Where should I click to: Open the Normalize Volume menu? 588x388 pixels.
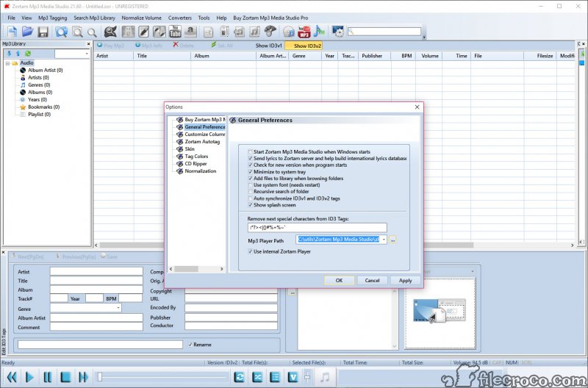[x=141, y=18]
